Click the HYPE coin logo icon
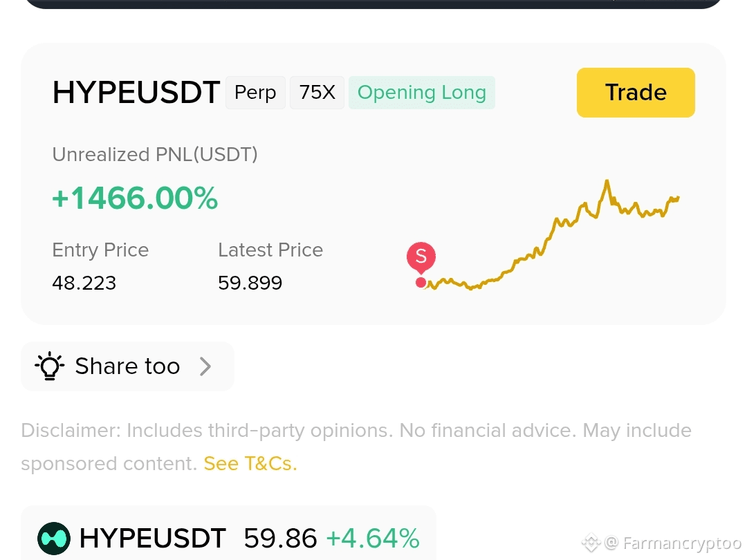This screenshot has width=747, height=560. coord(54,539)
